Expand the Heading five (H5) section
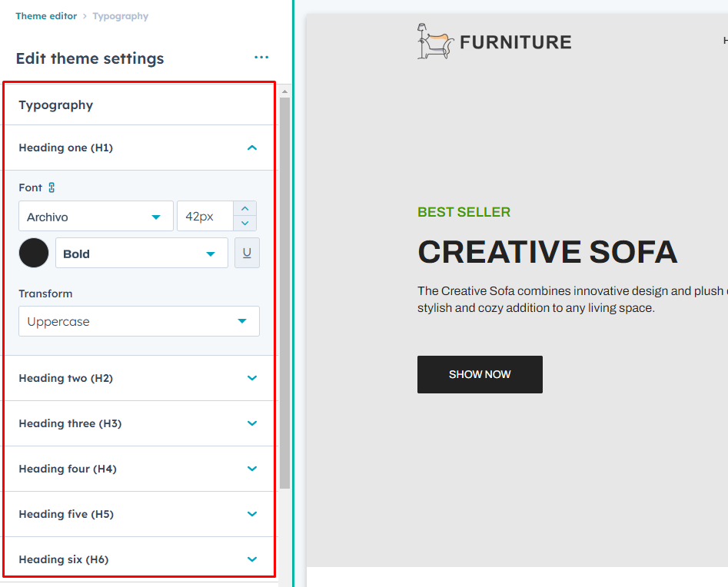728x587 pixels. [x=251, y=514]
